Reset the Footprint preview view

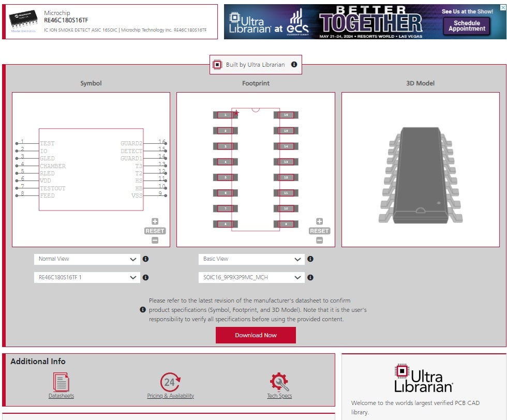coord(320,231)
